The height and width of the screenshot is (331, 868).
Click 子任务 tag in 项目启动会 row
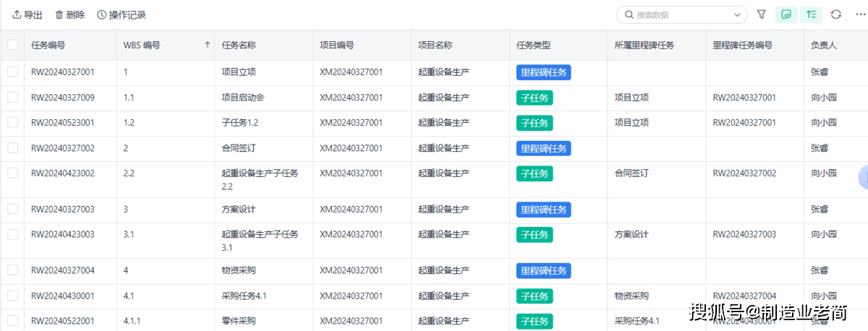535,98
